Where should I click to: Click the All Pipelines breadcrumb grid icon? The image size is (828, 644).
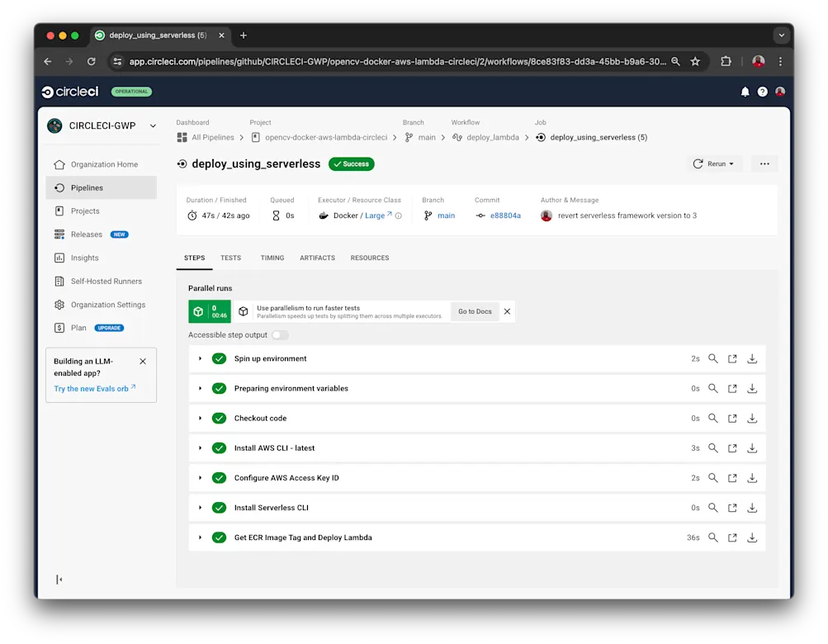click(x=182, y=137)
